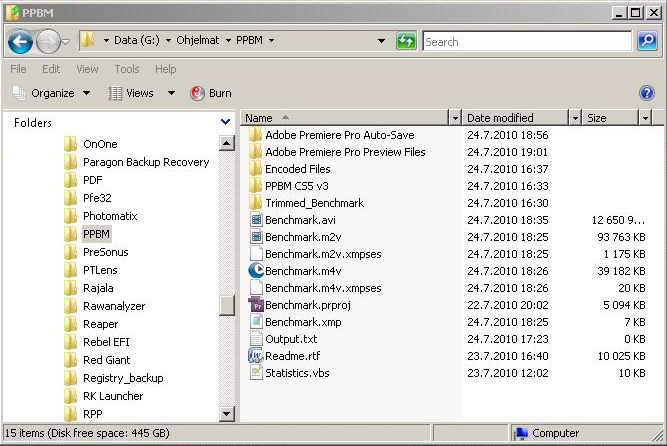This screenshot has height=446, width=667.
Task: Click the Photomatix folder icon in the tree
Action: [70, 216]
